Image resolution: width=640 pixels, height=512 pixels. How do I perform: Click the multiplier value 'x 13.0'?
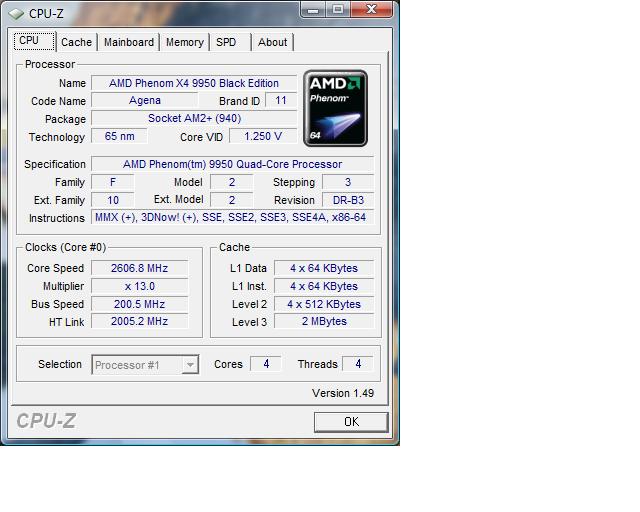pyautogui.click(x=140, y=286)
